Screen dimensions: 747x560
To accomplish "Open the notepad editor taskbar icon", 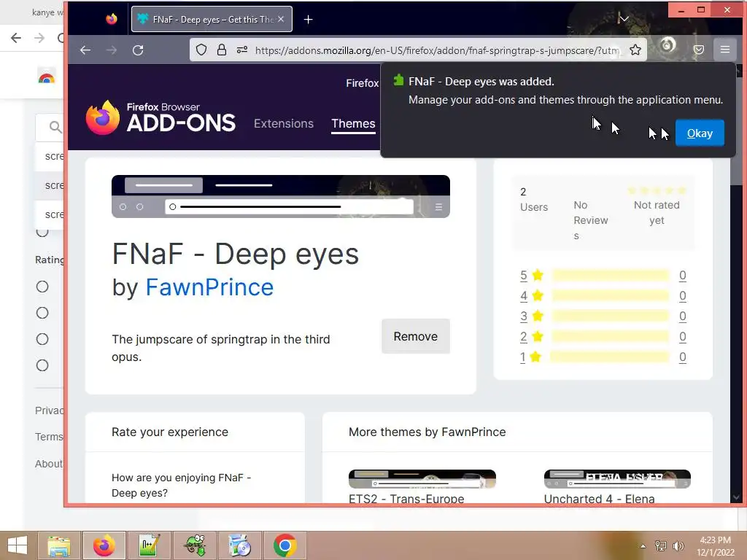I will point(149,545).
